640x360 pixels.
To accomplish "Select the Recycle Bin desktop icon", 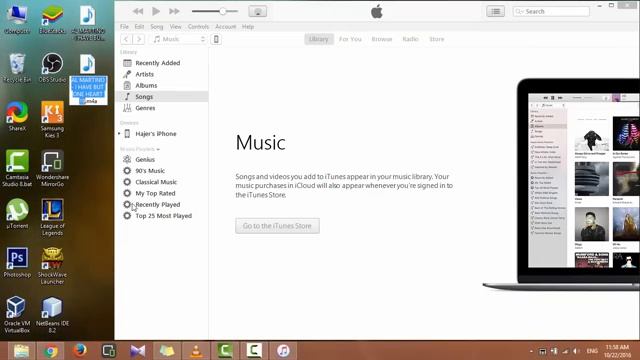I will coord(17,68).
